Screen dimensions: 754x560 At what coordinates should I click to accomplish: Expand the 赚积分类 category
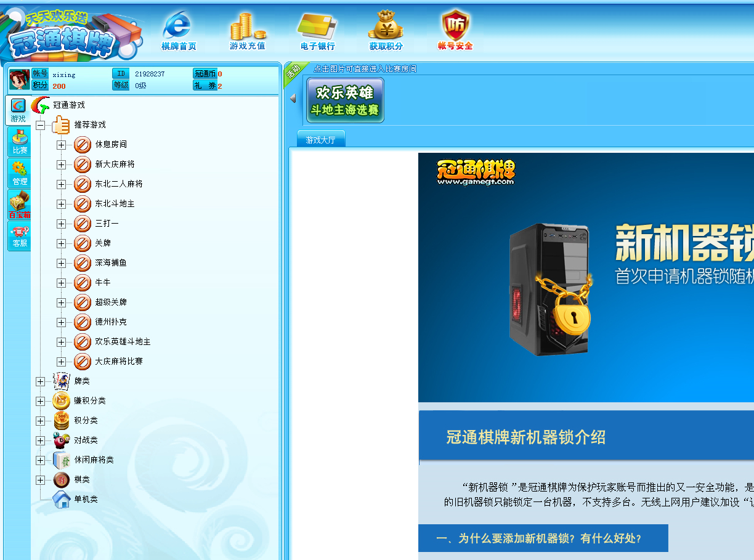click(x=41, y=401)
